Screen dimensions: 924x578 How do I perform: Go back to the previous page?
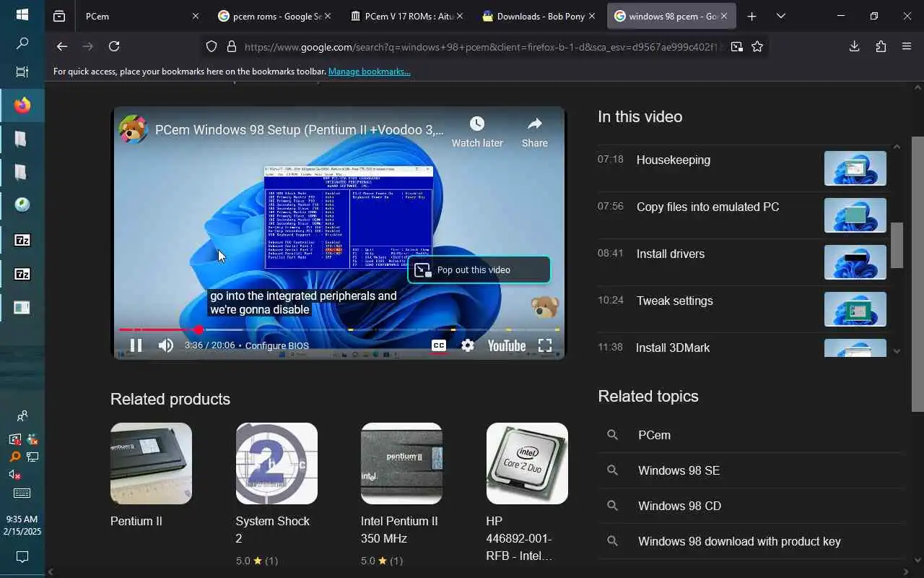62,46
